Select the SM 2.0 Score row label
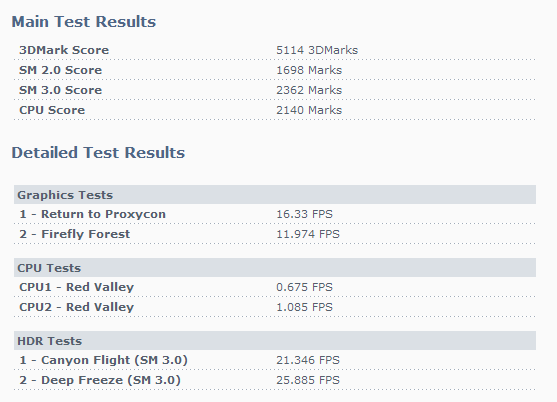The height and width of the screenshot is (402, 557). 60,70
